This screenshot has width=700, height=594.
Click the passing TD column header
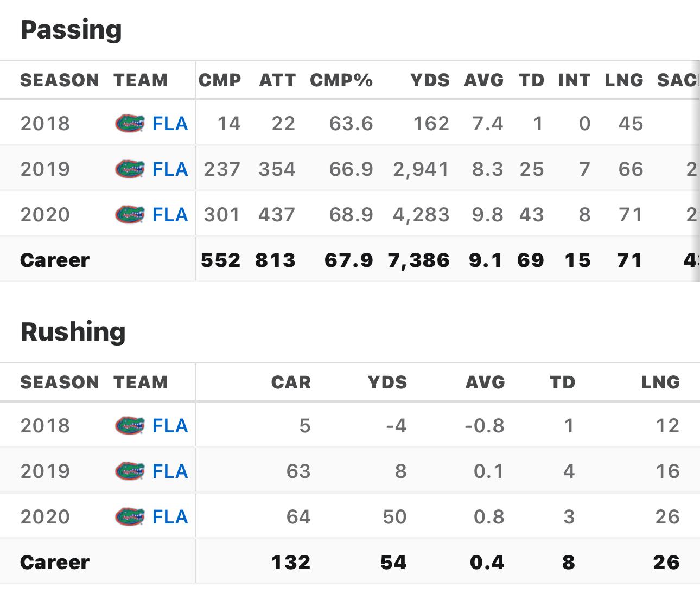pyautogui.click(x=531, y=80)
